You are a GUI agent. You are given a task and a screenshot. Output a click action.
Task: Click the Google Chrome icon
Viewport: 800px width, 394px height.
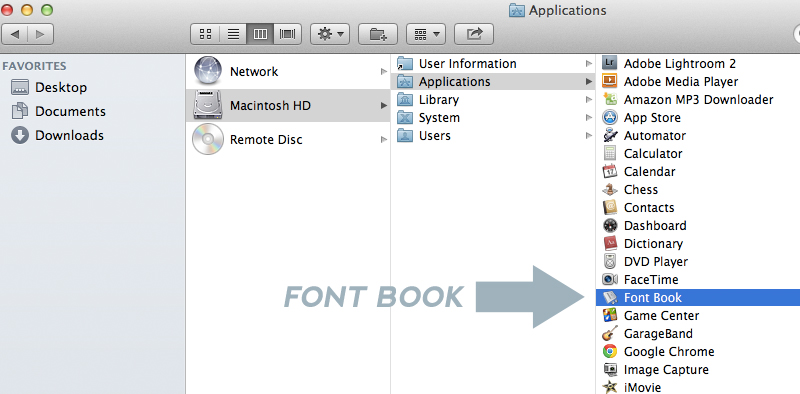pos(610,351)
